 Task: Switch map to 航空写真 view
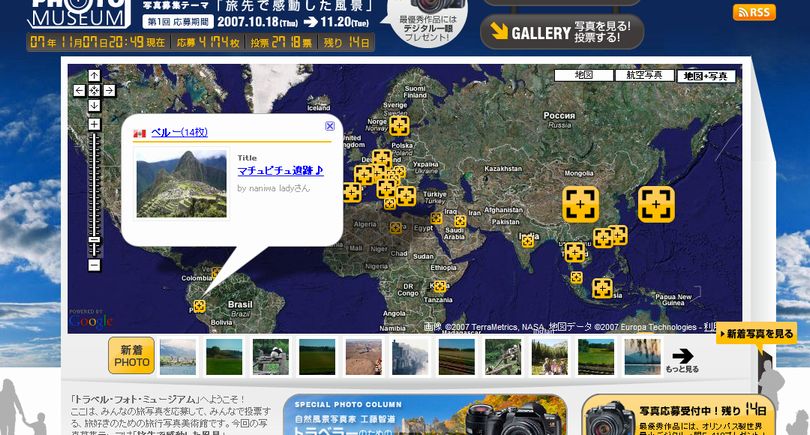[x=644, y=75]
